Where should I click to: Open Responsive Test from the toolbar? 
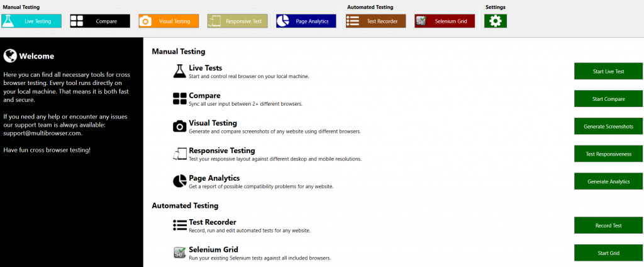[x=237, y=21]
